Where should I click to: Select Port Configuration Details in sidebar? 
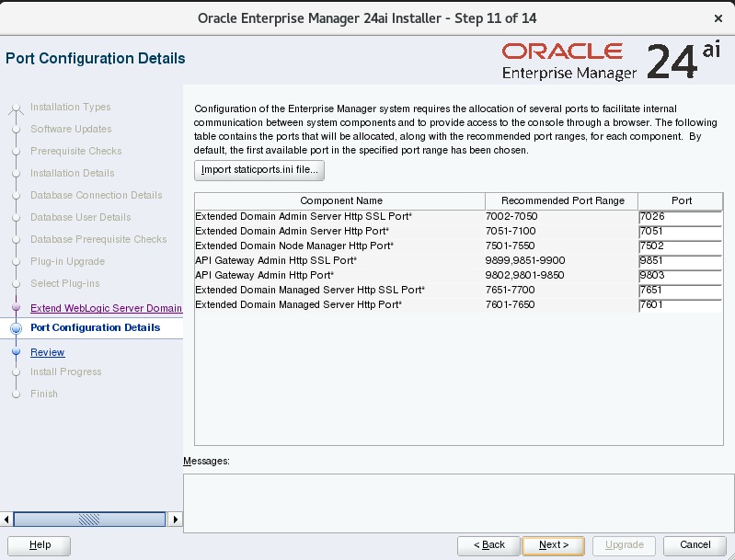[95, 327]
